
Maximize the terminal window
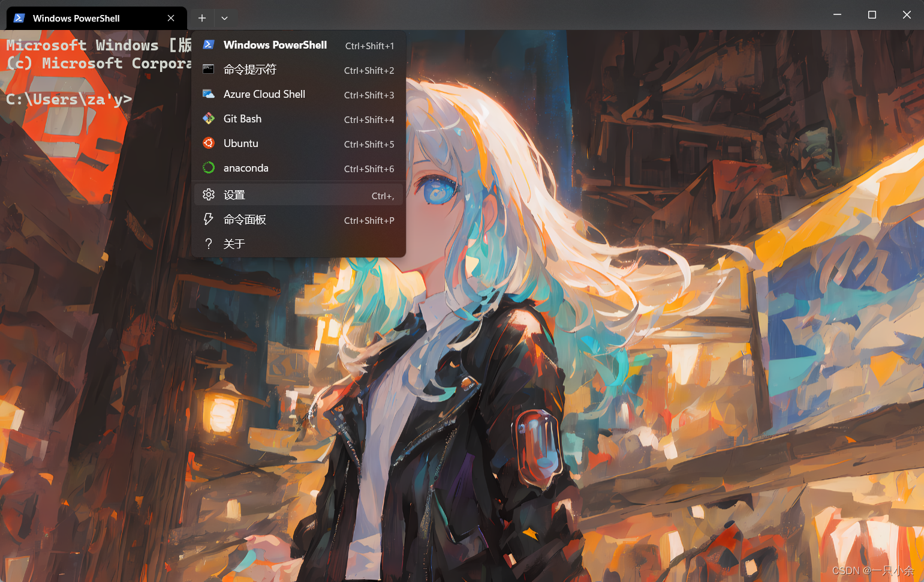click(x=872, y=14)
